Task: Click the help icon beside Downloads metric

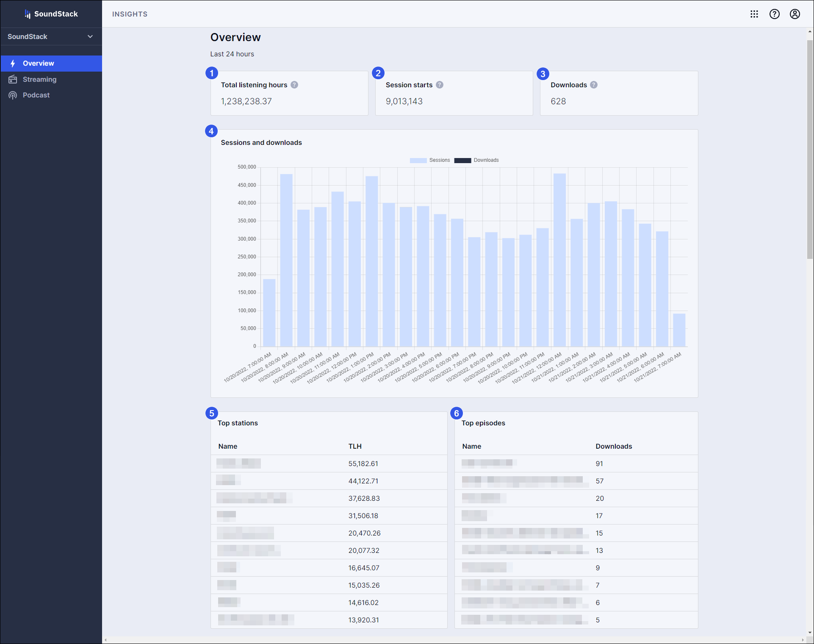Action: pyautogui.click(x=594, y=85)
